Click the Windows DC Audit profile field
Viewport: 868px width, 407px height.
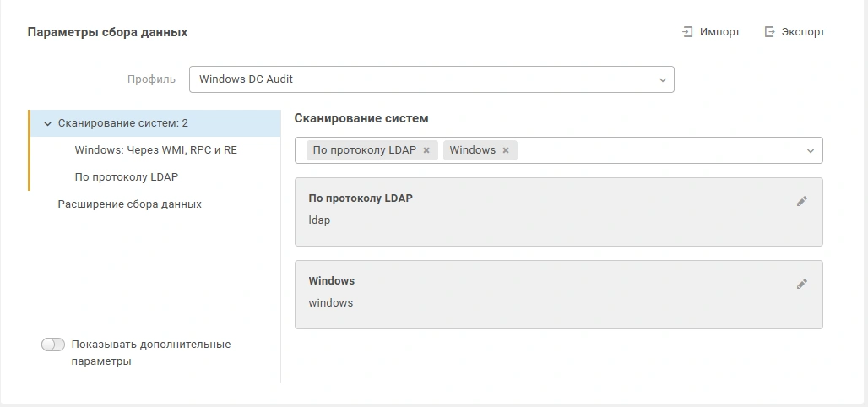[431, 79]
